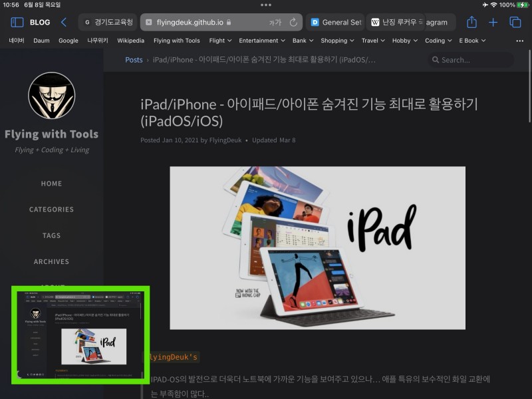This screenshot has height=399, width=532.
Task: Open the ARCHIVES page from the sidebar
Action: [x=51, y=261]
